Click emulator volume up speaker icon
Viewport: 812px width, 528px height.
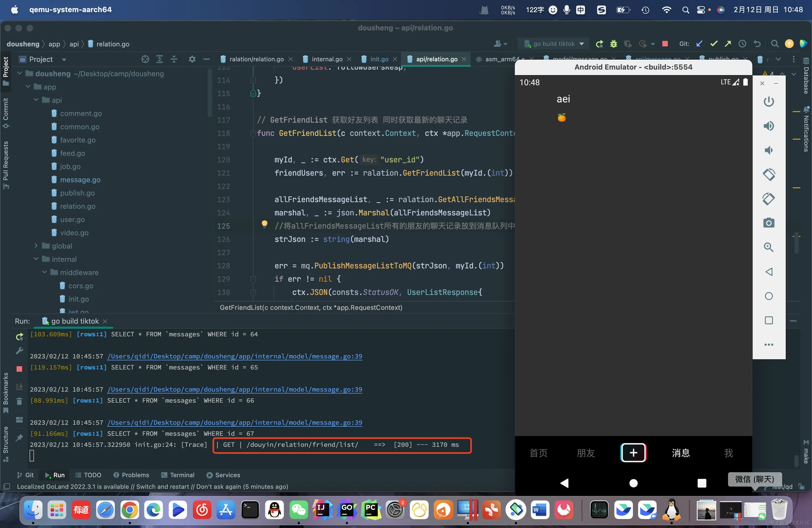768,126
